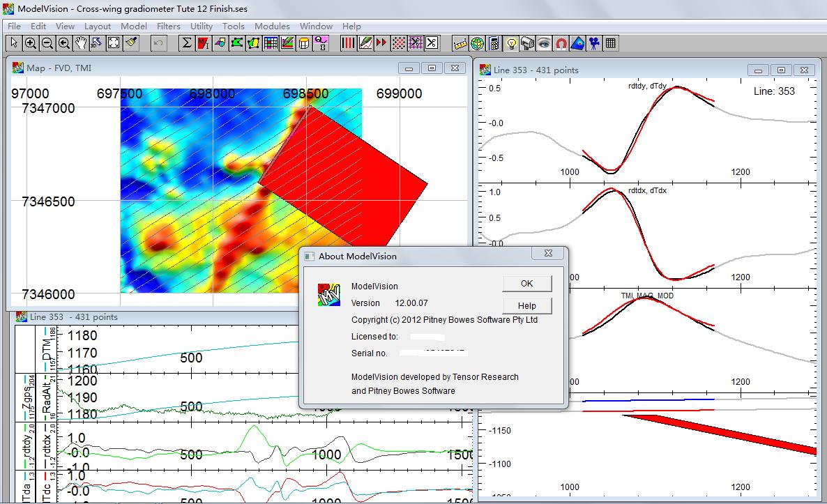Open the Modules menu
Screen dimensions: 827x504
[272, 26]
